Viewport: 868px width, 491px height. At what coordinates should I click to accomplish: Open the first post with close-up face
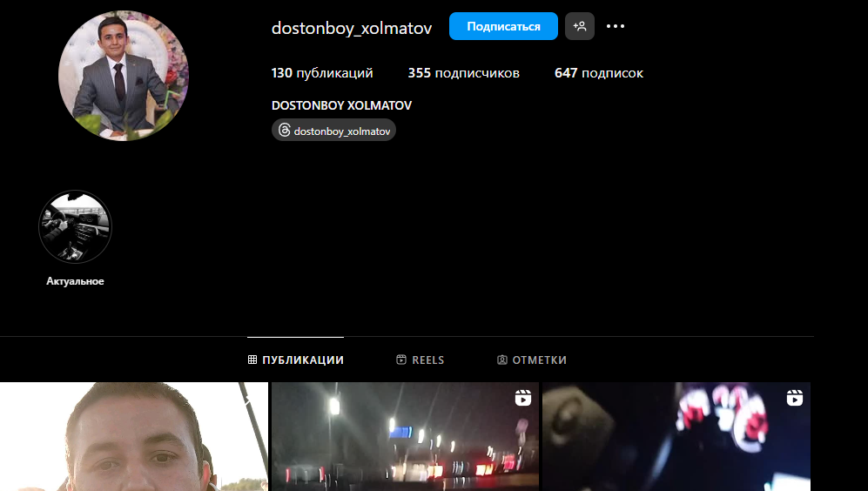point(134,437)
